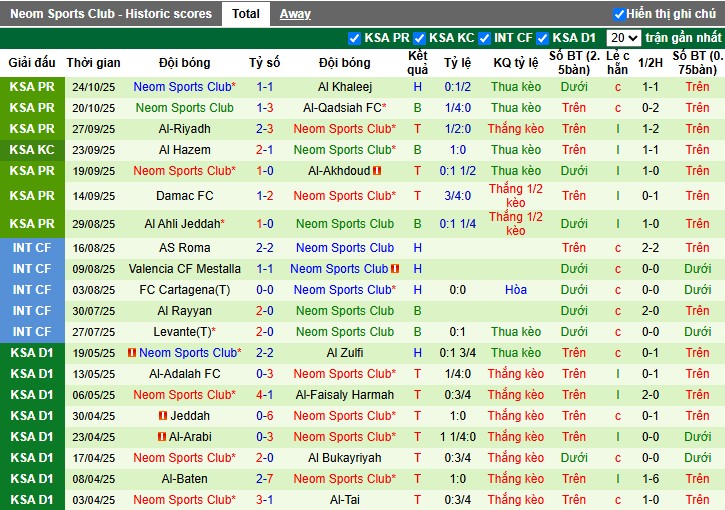Click red card icon beside Al-Arabi

161,437
